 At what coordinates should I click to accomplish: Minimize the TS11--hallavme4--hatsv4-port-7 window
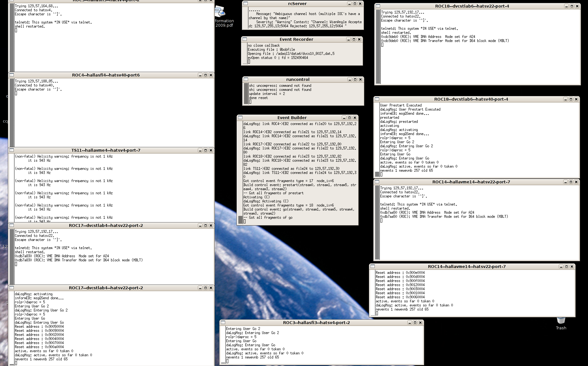tap(200, 150)
